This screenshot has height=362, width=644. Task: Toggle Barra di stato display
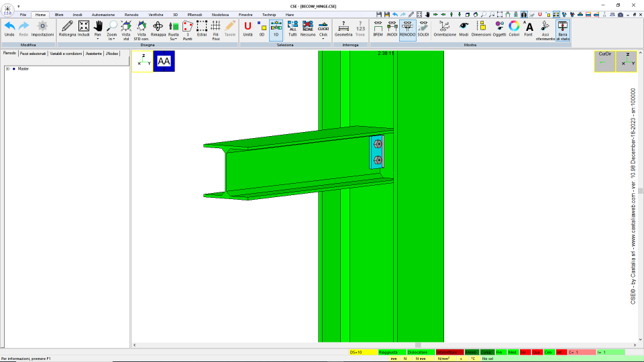click(x=563, y=30)
